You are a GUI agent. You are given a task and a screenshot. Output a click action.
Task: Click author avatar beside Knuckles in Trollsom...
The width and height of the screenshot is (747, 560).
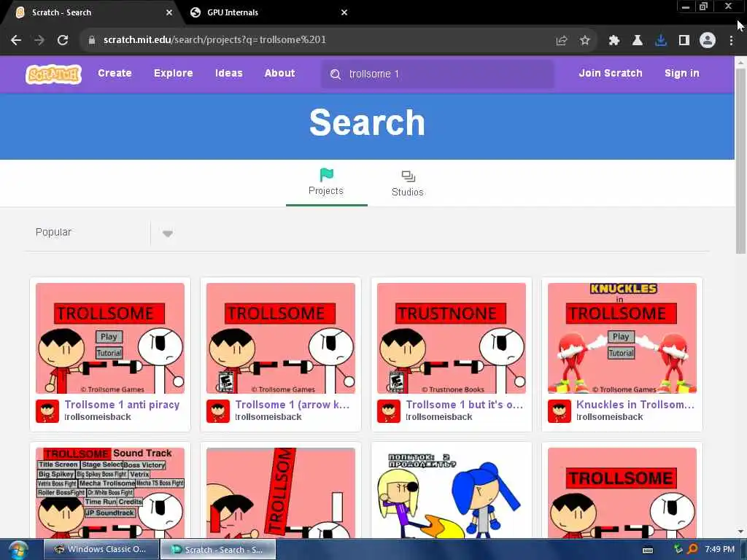(x=560, y=411)
